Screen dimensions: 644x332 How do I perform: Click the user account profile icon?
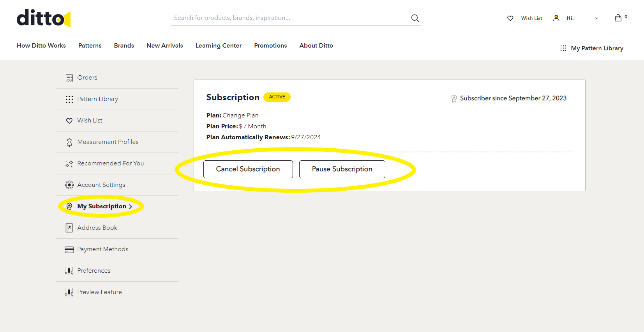coord(556,18)
